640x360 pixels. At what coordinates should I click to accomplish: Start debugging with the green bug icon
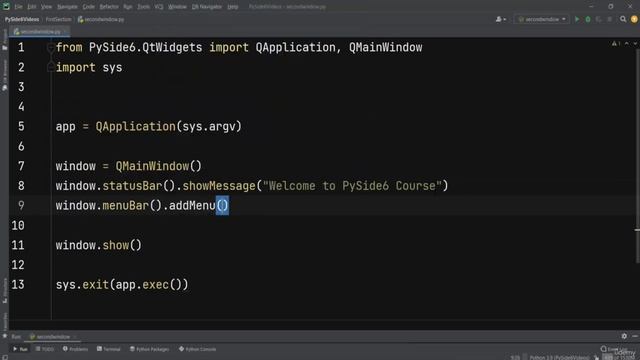[588, 19]
